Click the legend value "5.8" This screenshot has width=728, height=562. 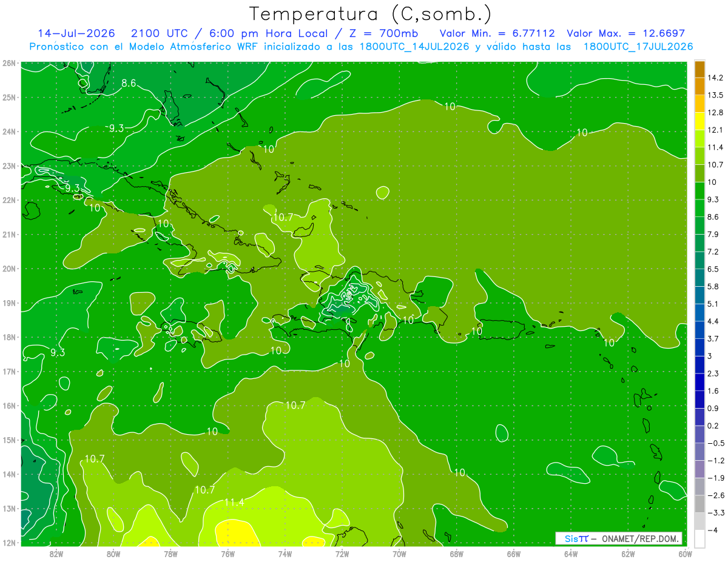713,286
